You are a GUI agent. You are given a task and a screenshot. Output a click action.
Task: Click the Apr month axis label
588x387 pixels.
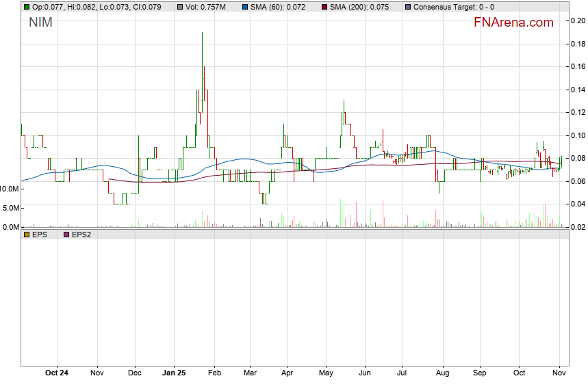click(287, 373)
